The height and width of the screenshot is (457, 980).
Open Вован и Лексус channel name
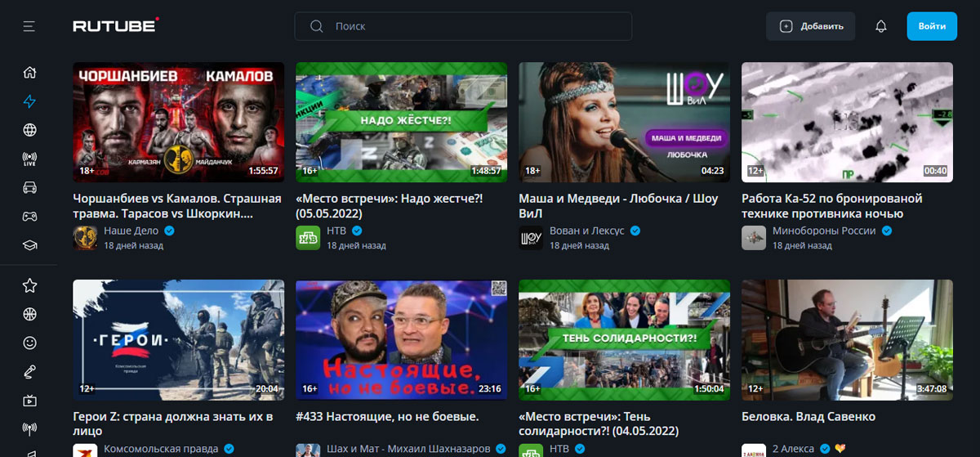coord(586,231)
